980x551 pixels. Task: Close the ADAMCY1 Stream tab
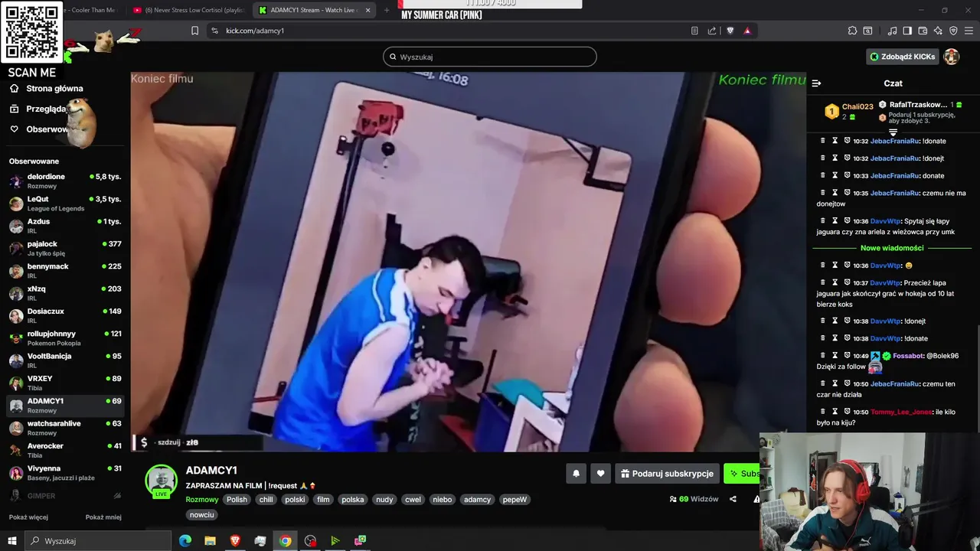point(367,10)
